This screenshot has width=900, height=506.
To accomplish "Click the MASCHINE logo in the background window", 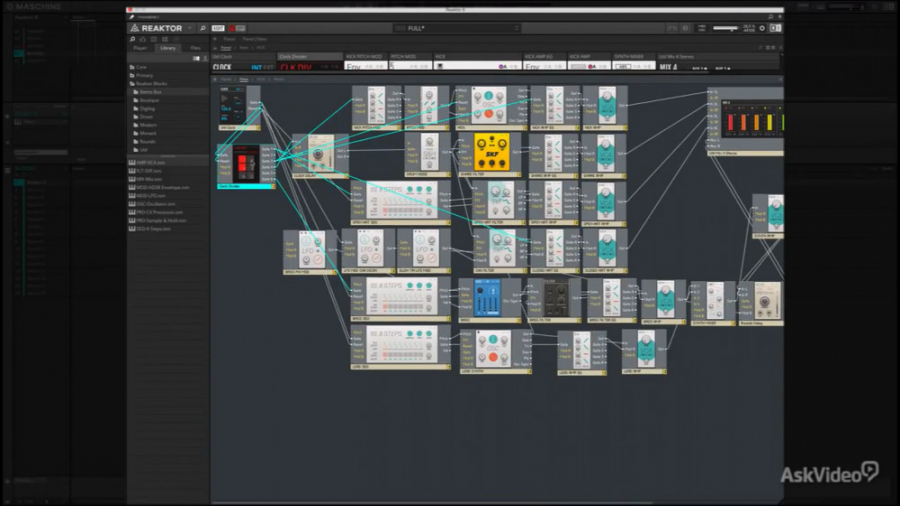I will tap(33, 6).
